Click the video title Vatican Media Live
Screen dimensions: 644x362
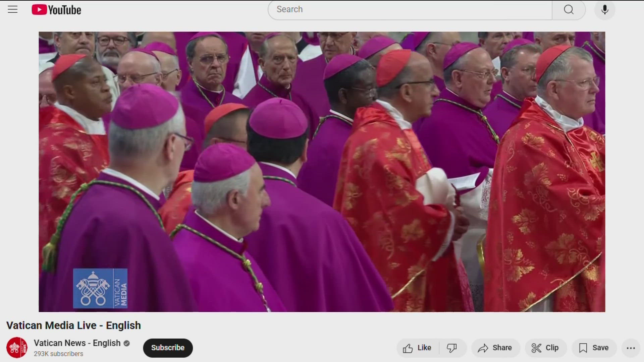[x=73, y=325]
